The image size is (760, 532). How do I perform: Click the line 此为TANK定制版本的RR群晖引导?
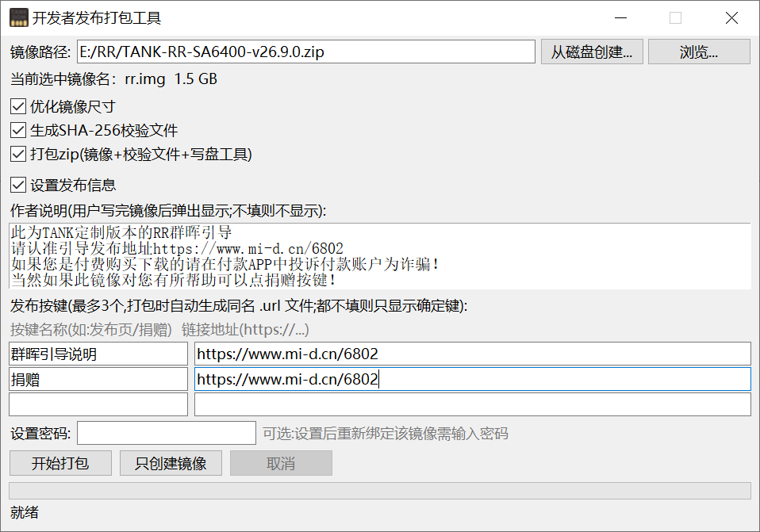point(121,232)
